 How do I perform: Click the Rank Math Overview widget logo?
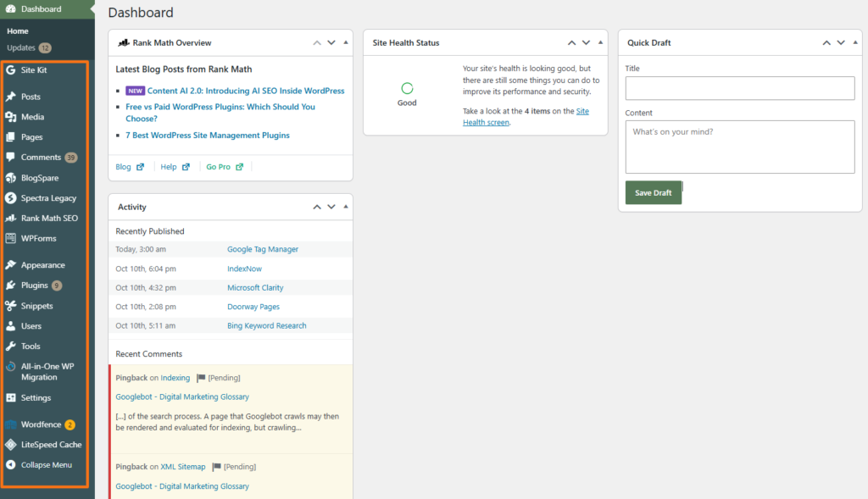(124, 42)
